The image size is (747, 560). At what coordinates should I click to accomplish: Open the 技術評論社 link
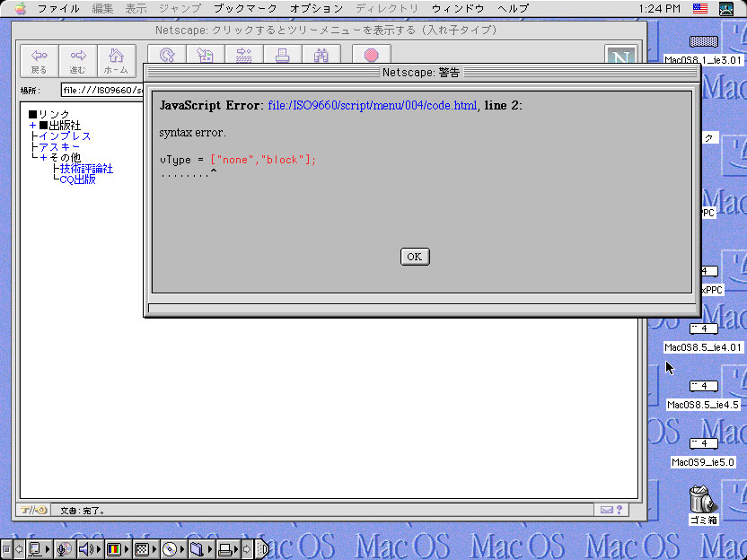click(86, 169)
